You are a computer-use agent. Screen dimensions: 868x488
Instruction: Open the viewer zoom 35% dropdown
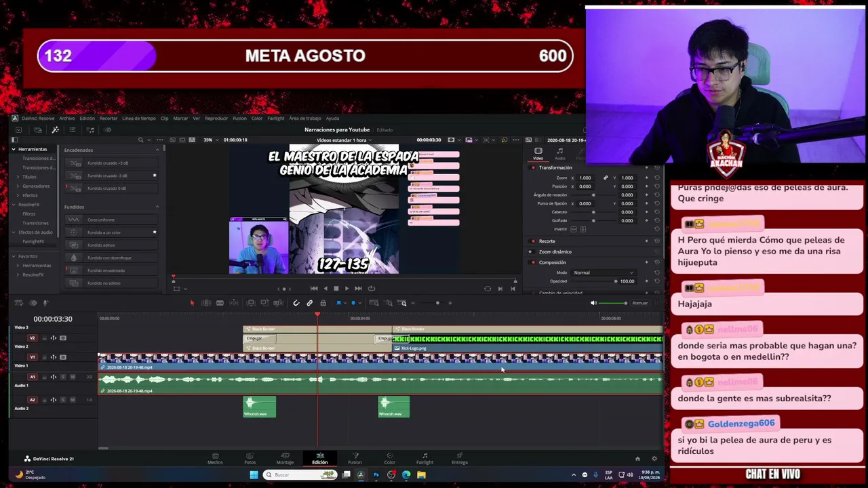tap(210, 140)
